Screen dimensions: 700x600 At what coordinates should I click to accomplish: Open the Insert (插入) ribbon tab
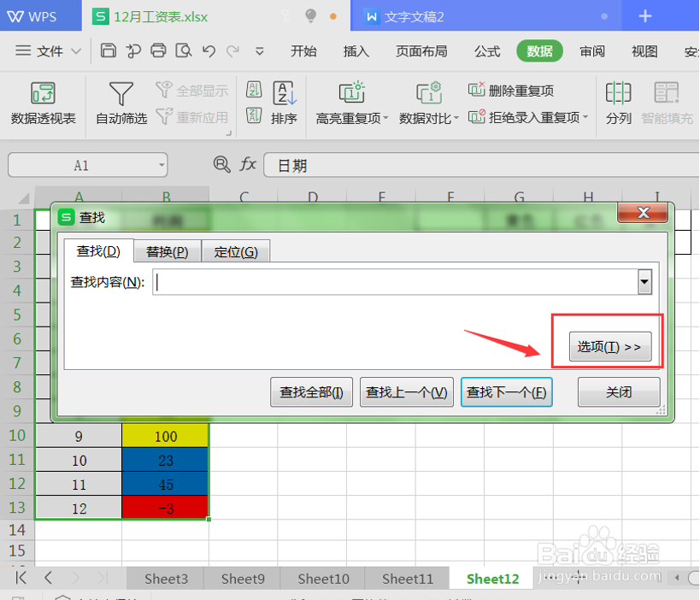tap(356, 51)
